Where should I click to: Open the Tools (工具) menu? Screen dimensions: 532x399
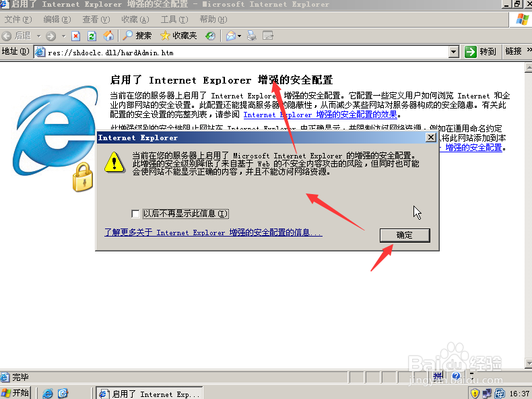pyautogui.click(x=174, y=20)
